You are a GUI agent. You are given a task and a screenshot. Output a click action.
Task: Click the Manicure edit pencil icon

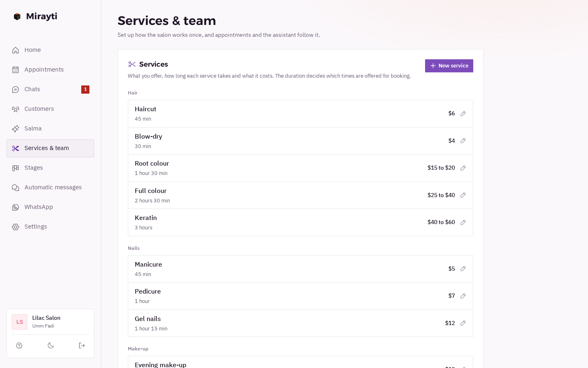coord(463,269)
